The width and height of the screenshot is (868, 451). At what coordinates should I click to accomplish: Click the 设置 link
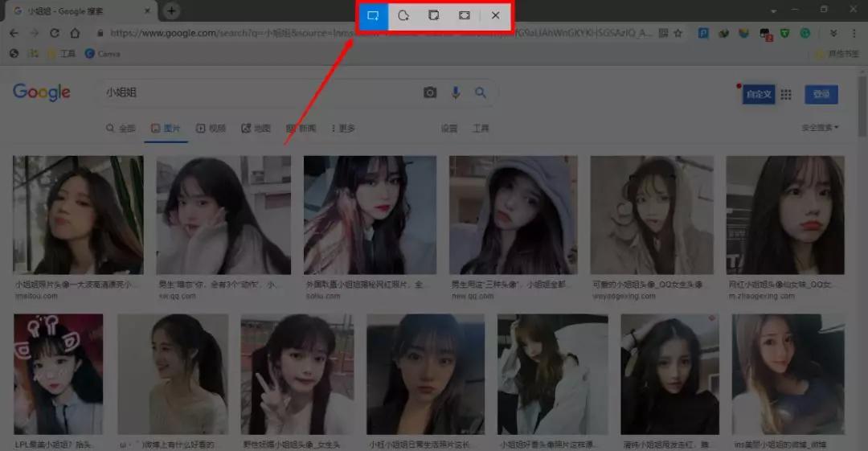(x=448, y=129)
